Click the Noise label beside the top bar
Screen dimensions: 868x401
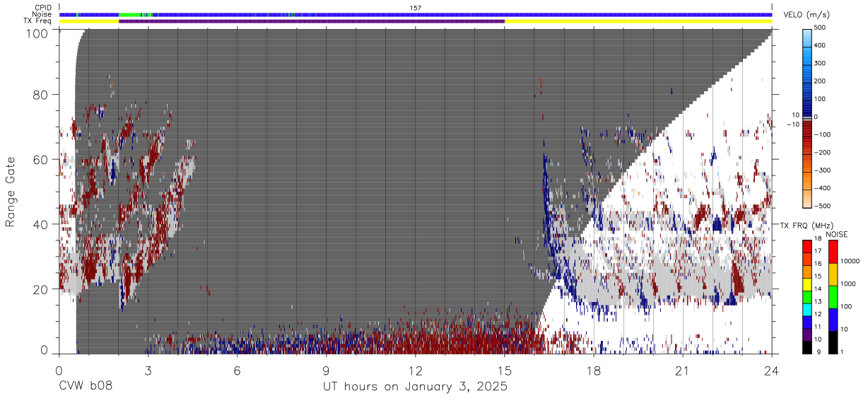click(42, 14)
